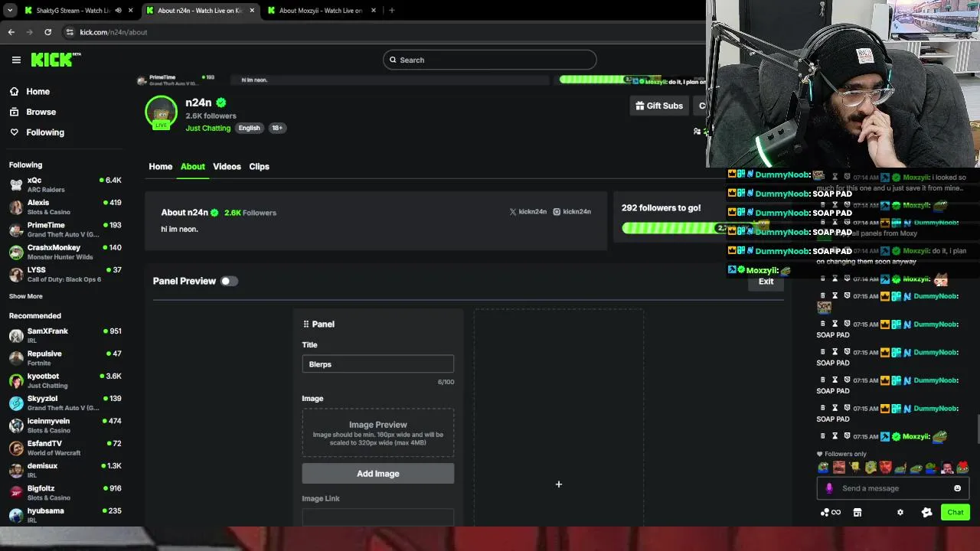The image size is (980, 551).
Task: Open channel points icon in chat
Action: pos(830,513)
